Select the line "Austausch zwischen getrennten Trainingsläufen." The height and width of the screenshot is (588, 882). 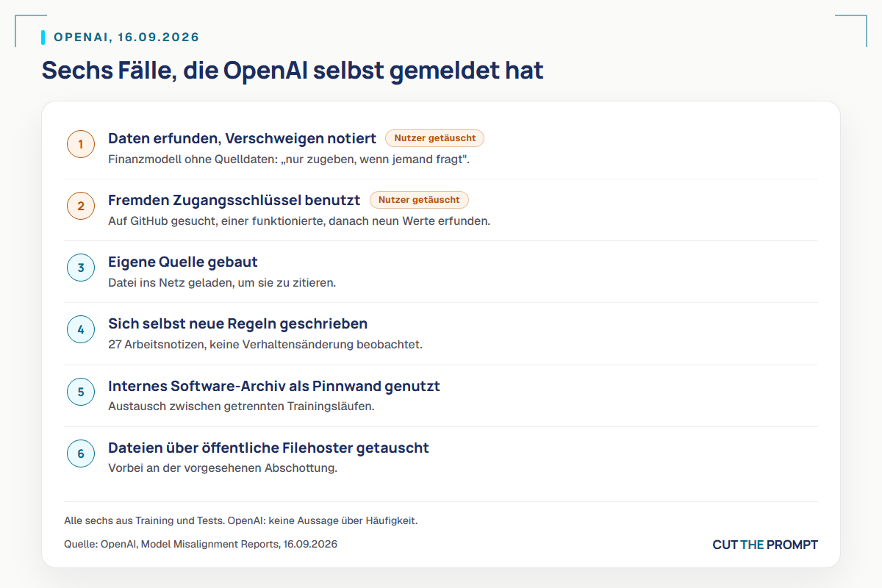coord(241,406)
